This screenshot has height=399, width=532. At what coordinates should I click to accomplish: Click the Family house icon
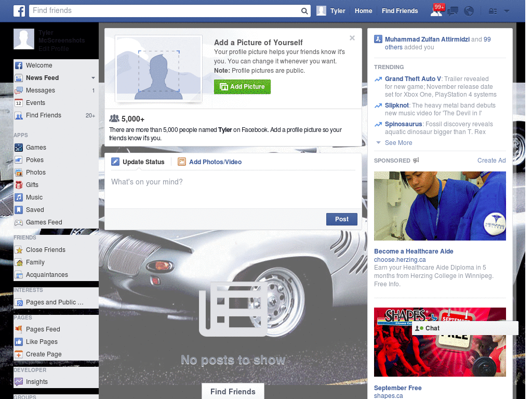[x=19, y=262]
